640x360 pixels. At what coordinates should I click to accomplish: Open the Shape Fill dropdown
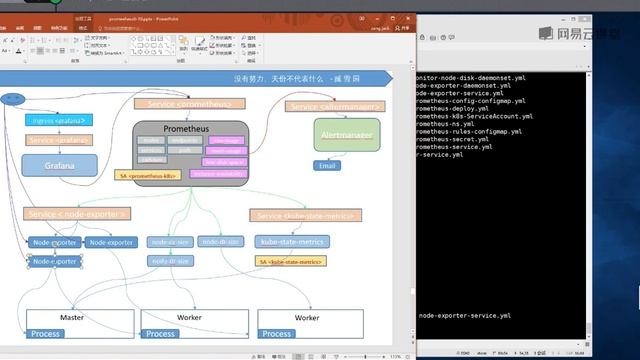click(x=222, y=38)
